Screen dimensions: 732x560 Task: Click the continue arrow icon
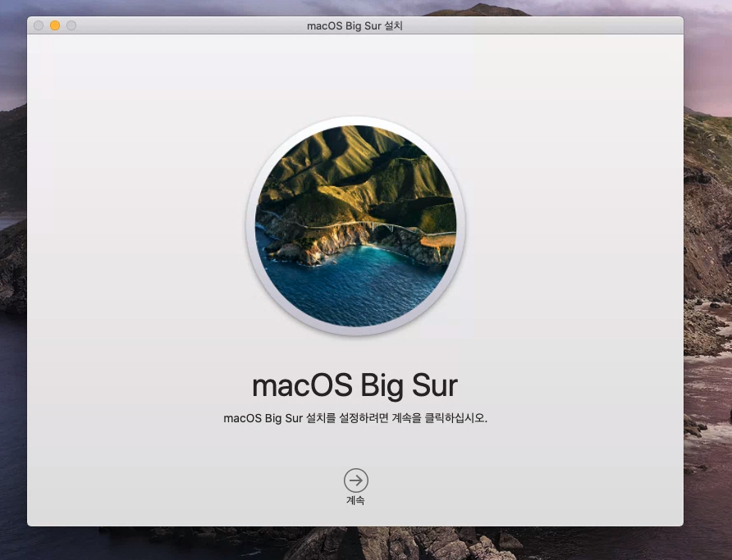point(355,480)
